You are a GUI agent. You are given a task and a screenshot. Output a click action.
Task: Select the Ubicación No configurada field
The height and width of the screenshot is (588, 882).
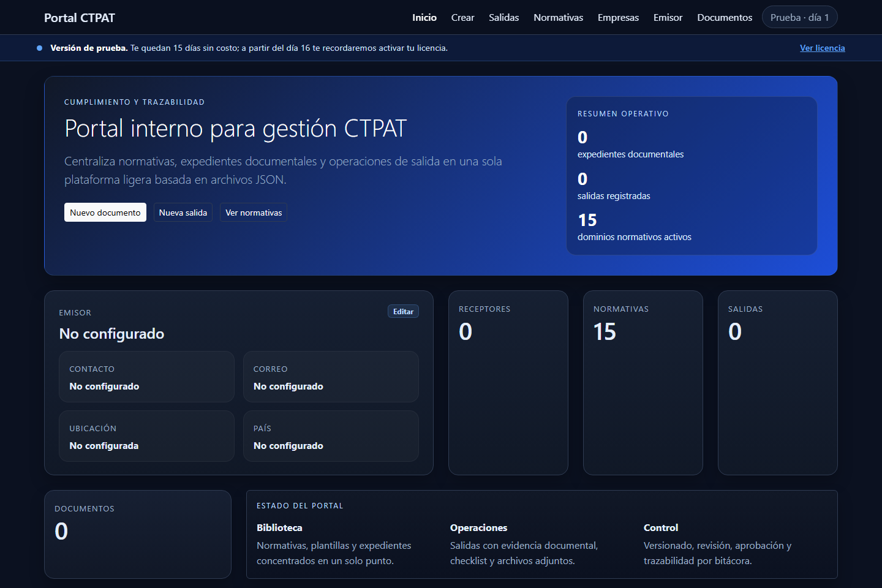147,436
